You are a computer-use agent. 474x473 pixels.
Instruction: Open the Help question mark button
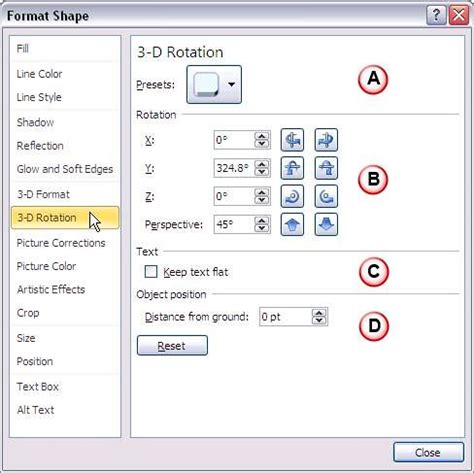coord(436,15)
